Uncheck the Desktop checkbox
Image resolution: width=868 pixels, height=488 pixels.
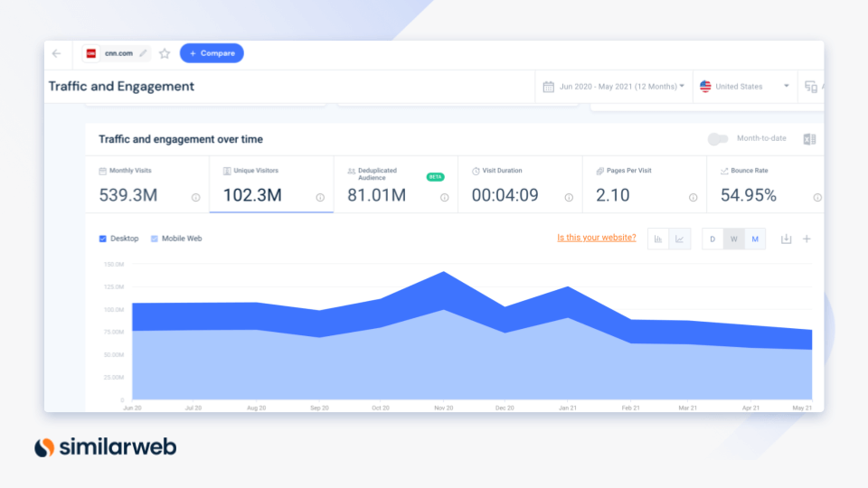102,239
